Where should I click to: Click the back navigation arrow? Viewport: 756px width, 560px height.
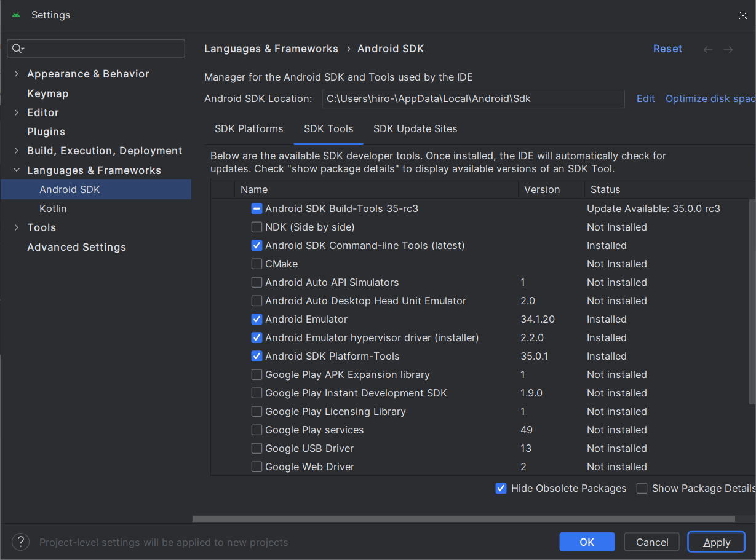708,50
